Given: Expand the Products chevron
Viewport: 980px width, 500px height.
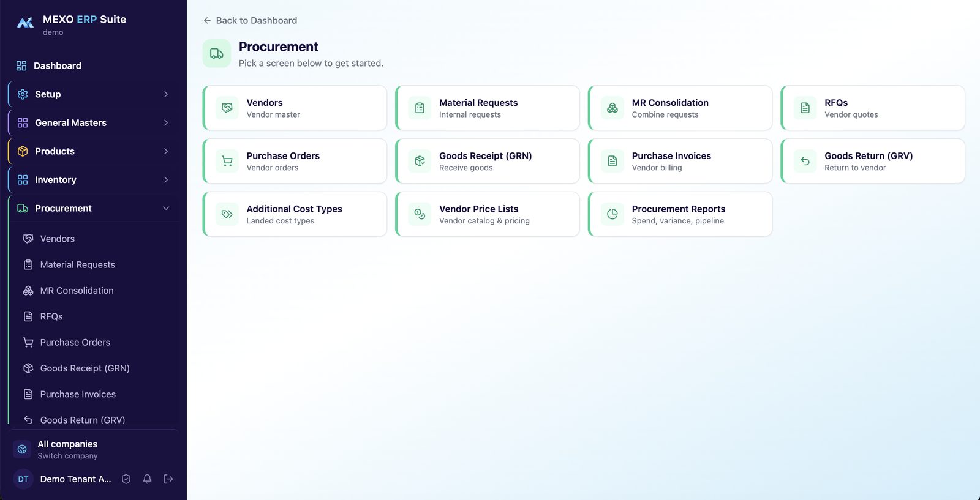Looking at the screenshot, I should (x=166, y=151).
